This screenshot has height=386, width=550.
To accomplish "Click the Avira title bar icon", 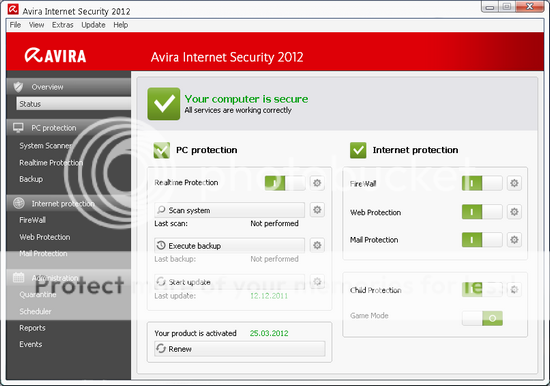I will [x=13, y=9].
